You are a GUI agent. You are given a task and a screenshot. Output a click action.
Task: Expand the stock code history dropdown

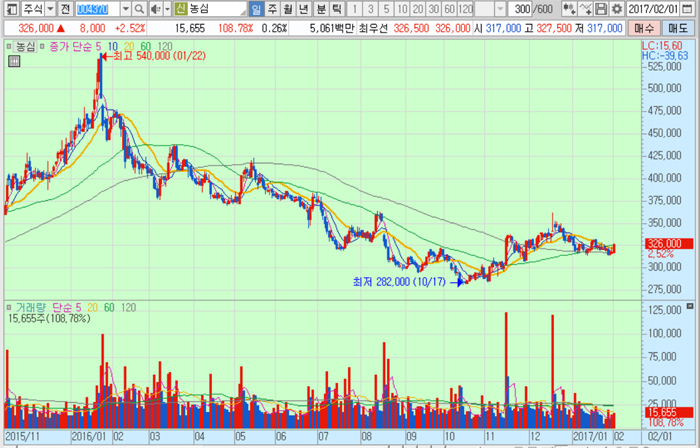(x=127, y=9)
